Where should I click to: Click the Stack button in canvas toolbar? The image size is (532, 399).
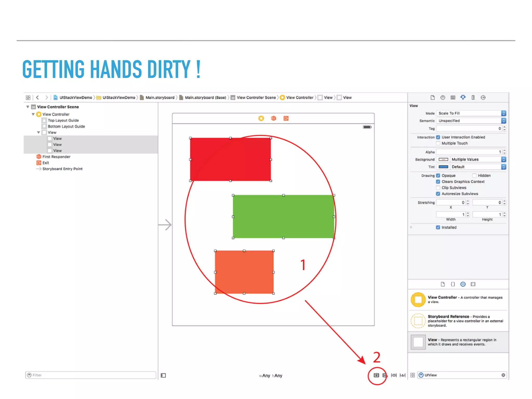(376, 375)
